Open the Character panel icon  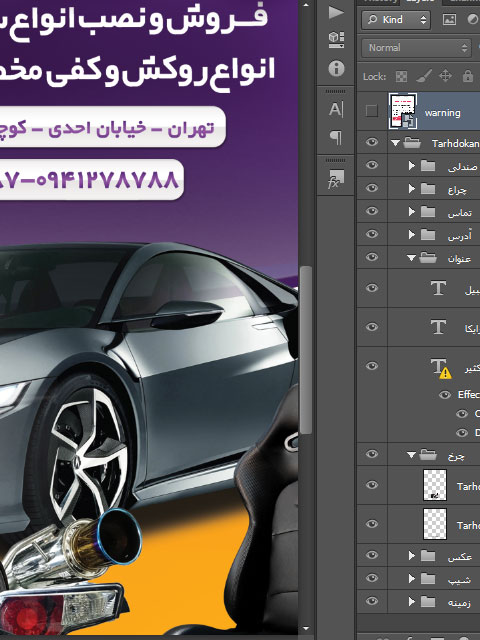point(336,109)
